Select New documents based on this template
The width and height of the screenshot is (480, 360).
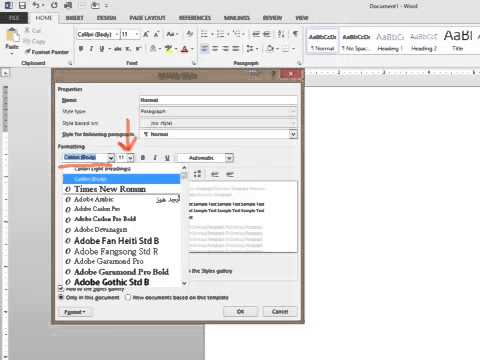coord(128,297)
